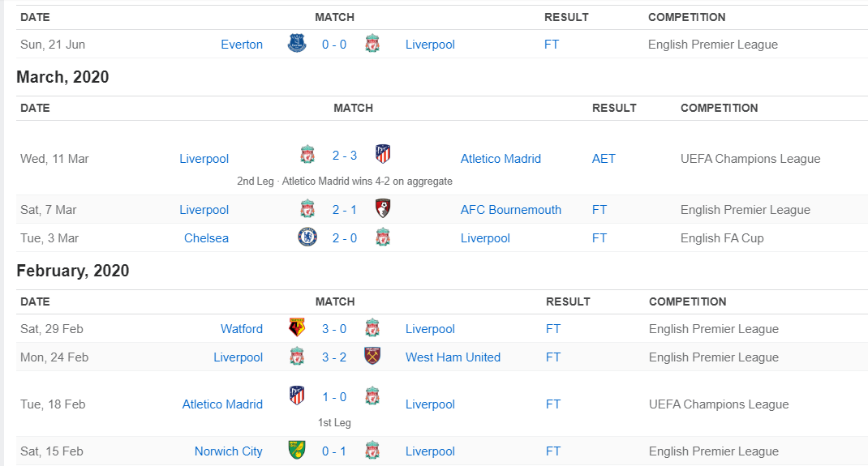
Task: Open the Watford team link
Action: (x=242, y=329)
